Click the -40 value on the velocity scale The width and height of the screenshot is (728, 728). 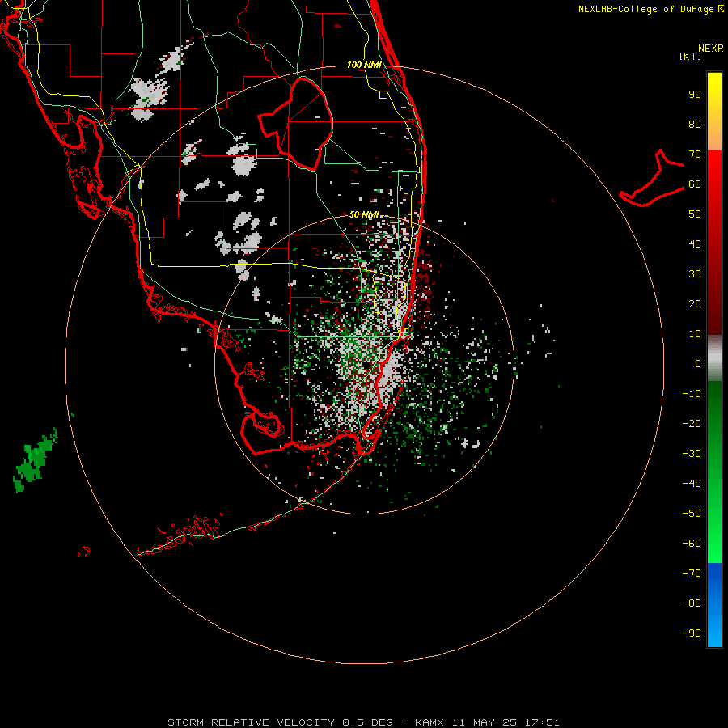692,484
